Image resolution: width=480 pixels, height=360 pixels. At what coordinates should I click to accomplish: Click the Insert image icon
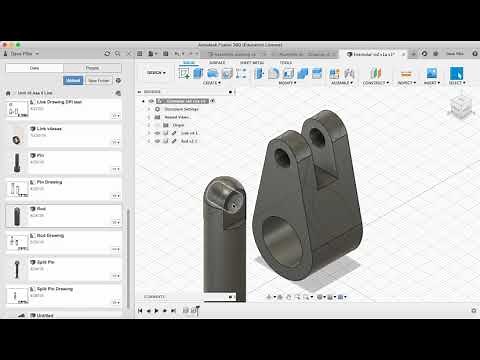click(x=432, y=73)
